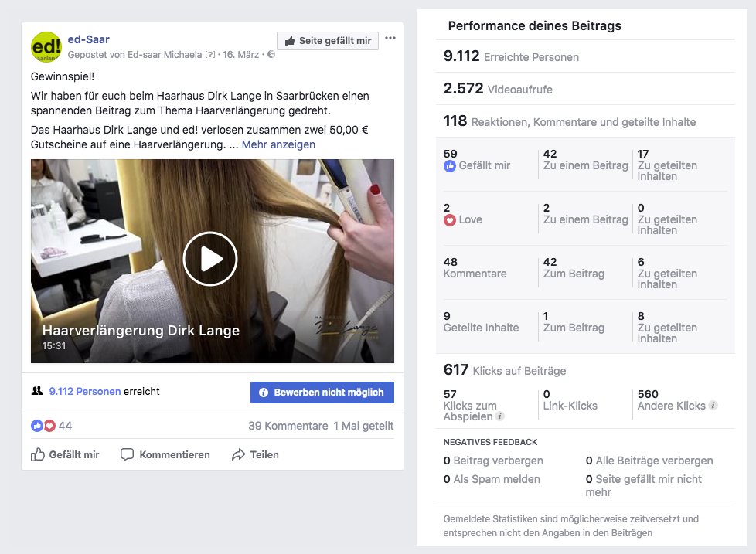Screen dimensions: 756x554
Task: Click the Teilen share button
Action: point(255,455)
